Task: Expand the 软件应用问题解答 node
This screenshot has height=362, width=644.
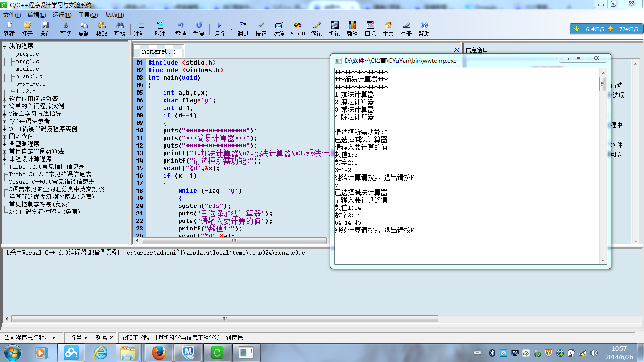Action: point(5,99)
